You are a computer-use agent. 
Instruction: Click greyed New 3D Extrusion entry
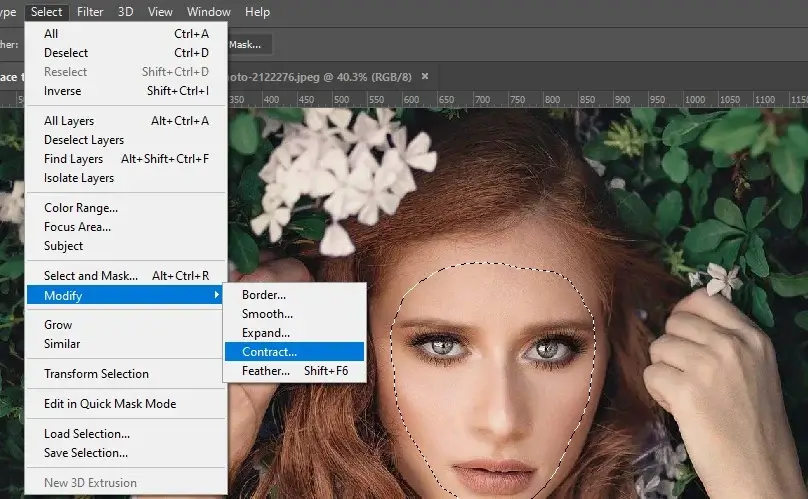126,483
